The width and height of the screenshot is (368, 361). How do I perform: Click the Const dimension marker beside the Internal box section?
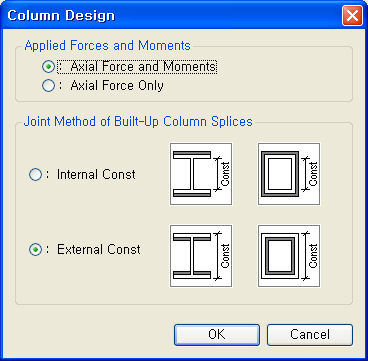[x=311, y=174]
